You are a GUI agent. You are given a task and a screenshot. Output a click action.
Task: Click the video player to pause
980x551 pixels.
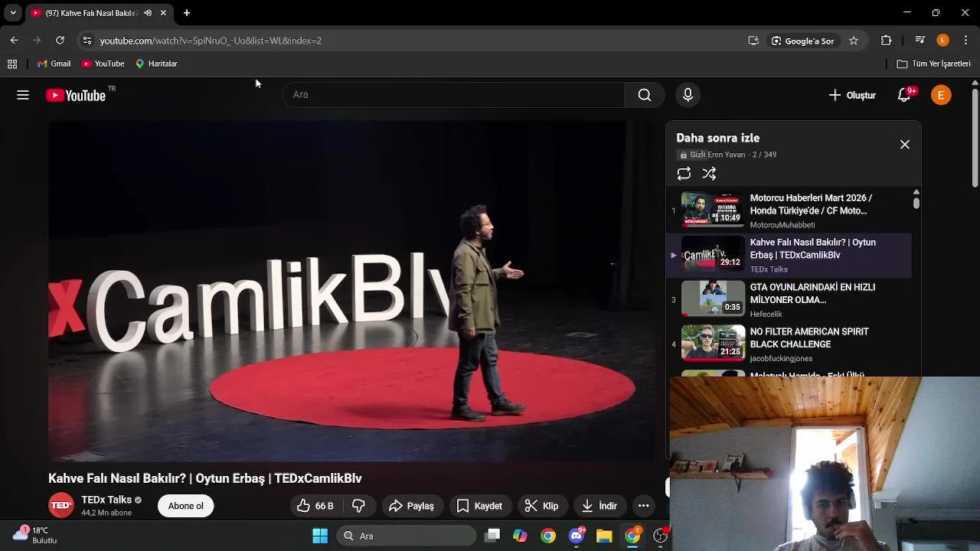353,291
